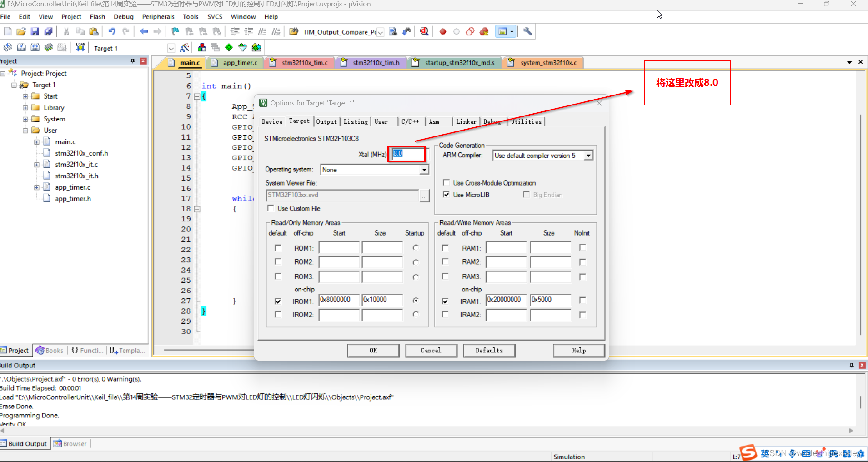Screen dimensions: 868x462
Task: Build target files icon
Action: click(21, 47)
